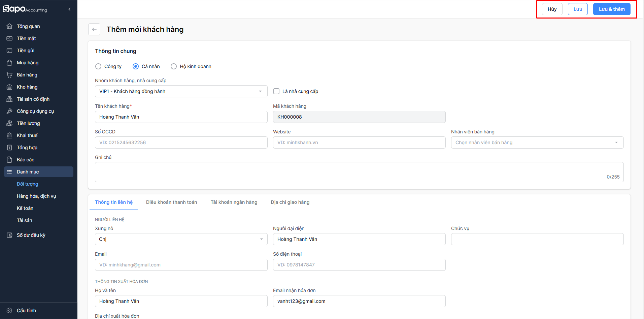Click the Hủy cancel button
This screenshot has height=319, width=644.
click(x=552, y=9)
